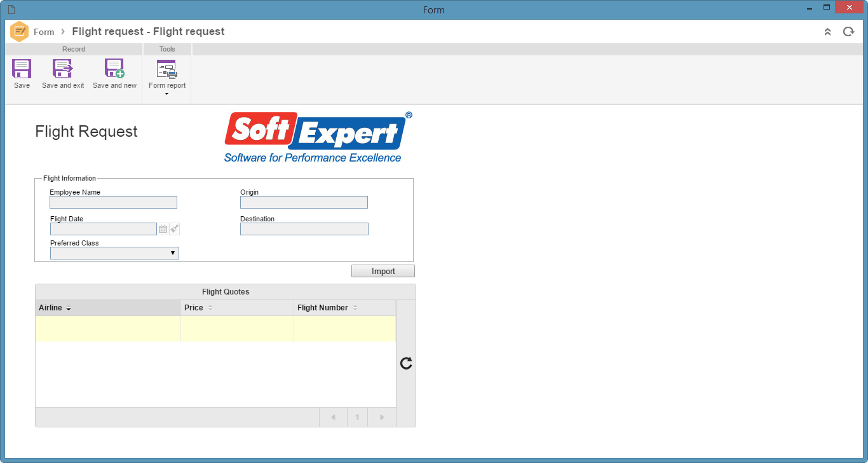Click page number 1 in grid pager

click(x=357, y=417)
